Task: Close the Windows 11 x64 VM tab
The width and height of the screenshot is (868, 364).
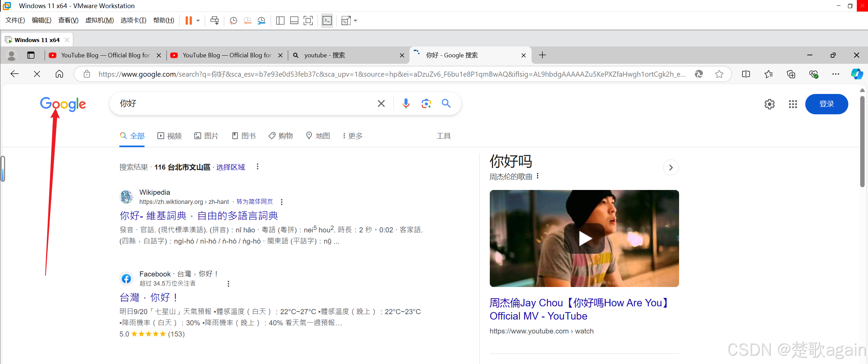Action: tap(67, 40)
